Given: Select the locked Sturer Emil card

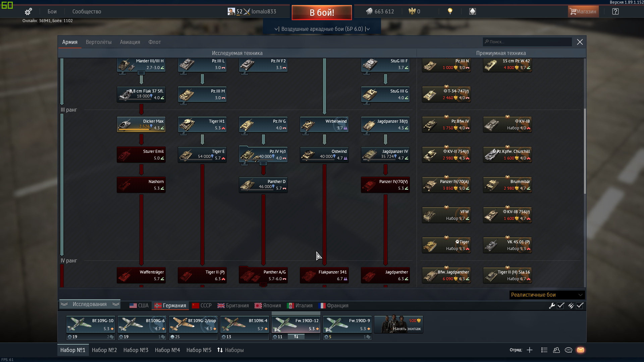Looking at the screenshot, I should [x=141, y=155].
